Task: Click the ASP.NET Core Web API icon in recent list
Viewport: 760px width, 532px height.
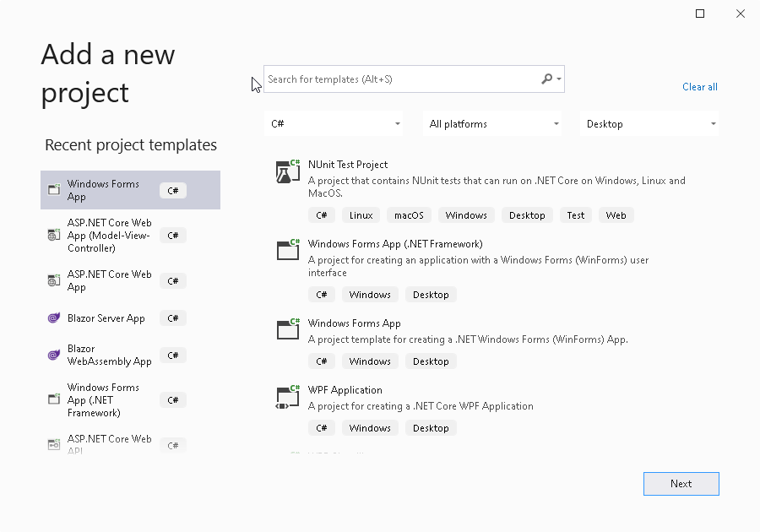Action: tap(54, 444)
